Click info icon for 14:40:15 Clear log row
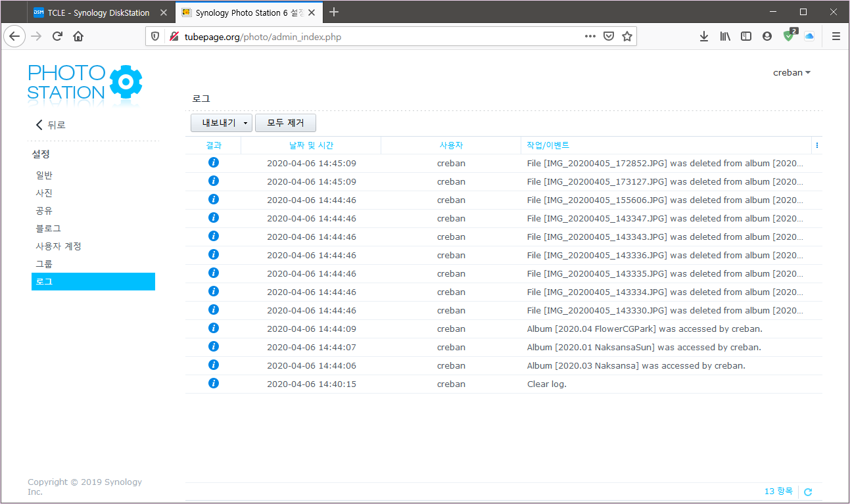Viewport: 850px width, 504px height. pos(214,384)
